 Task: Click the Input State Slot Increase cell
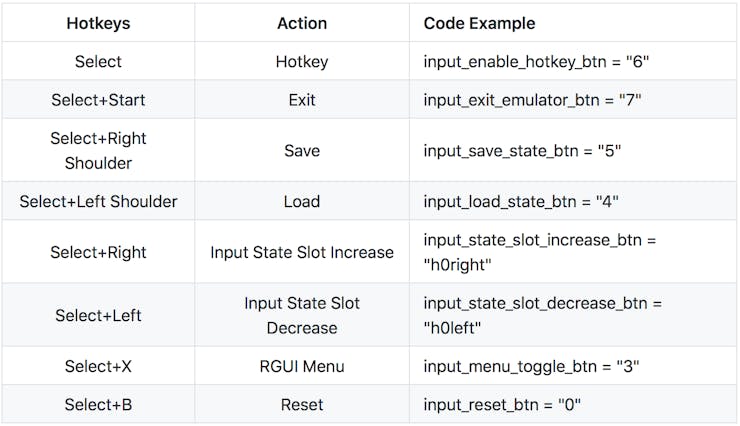pyautogui.click(x=302, y=252)
